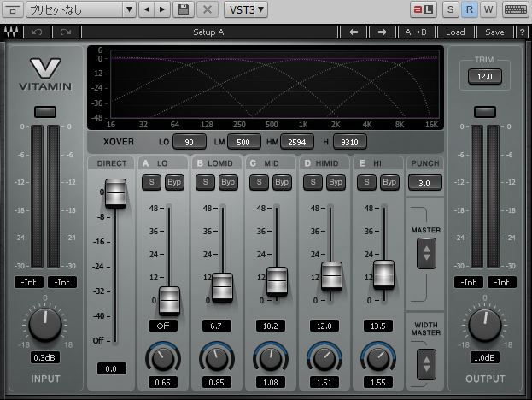Click the HI band level value 13.5
532x400 pixels.
378,326
